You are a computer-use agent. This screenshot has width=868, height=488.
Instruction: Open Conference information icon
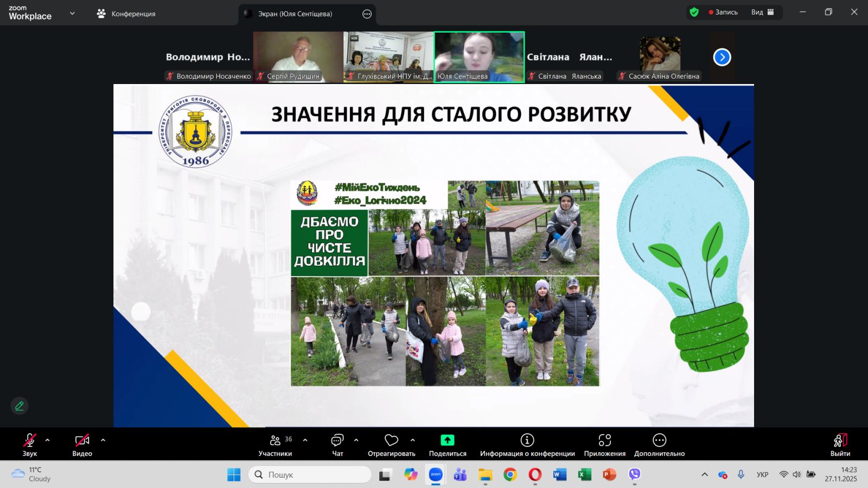[x=527, y=440]
